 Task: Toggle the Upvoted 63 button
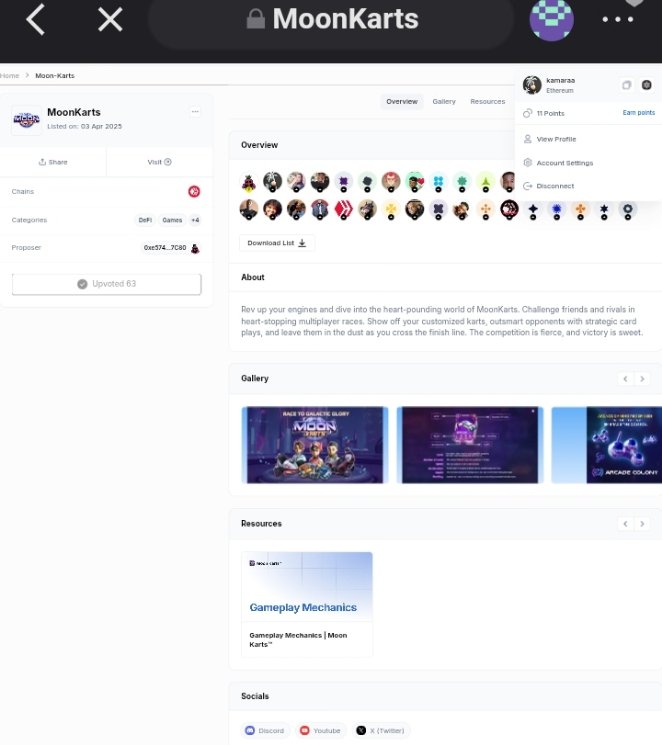(x=106, y=284)
